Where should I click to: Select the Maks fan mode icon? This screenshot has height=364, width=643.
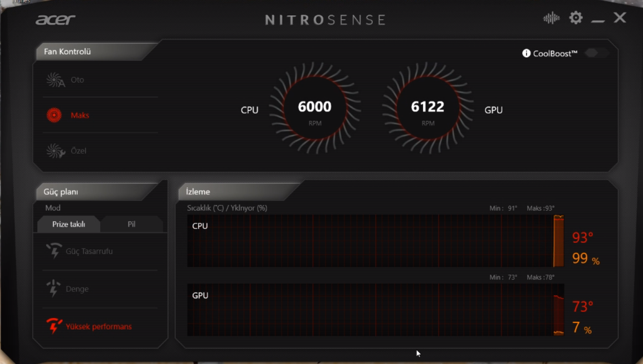click(54, 115)
